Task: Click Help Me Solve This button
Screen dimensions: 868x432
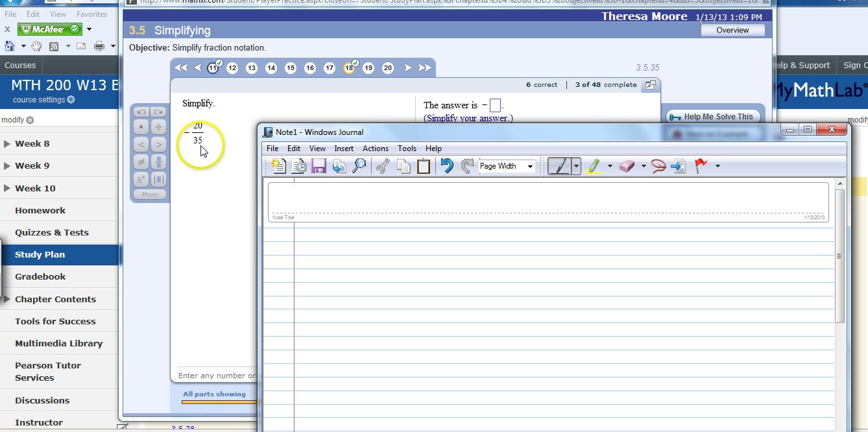Action: 712,117
